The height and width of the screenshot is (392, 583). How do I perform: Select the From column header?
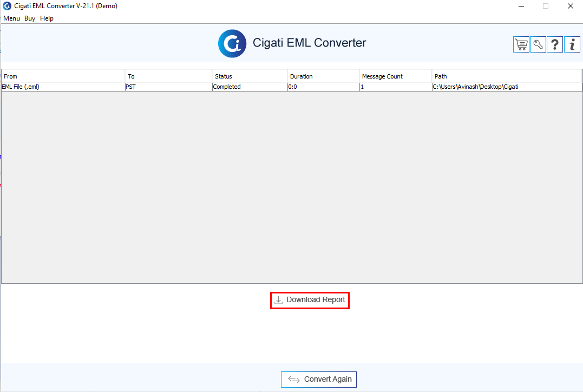pos(63,76)
